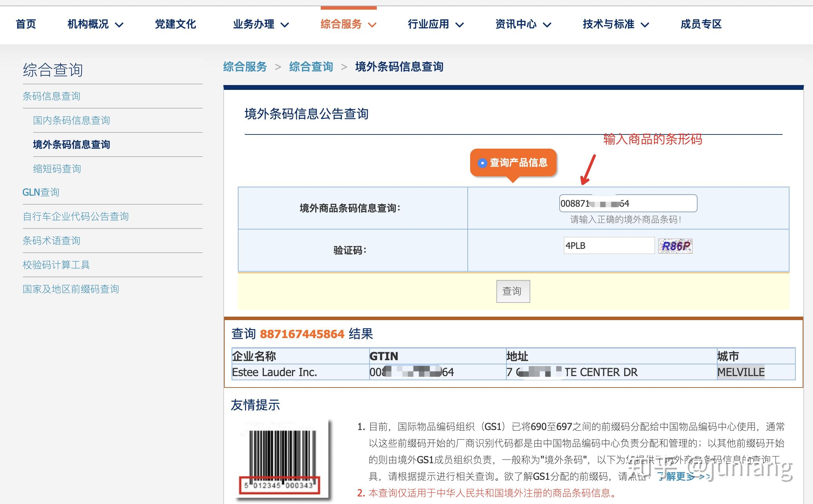Open 国家及地区前缀码查询 in the sidebar
This screenshot has width=813, height=504.
[x=71, y=289]
